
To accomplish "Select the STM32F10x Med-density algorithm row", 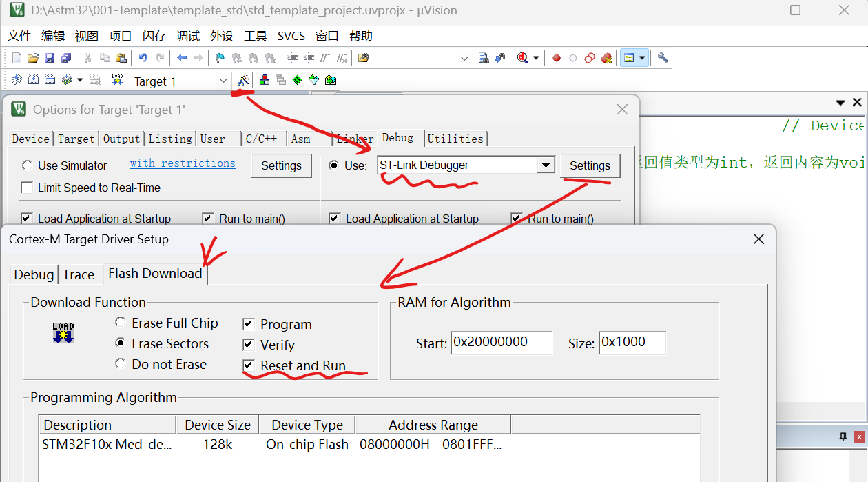I will coord(369,445).
